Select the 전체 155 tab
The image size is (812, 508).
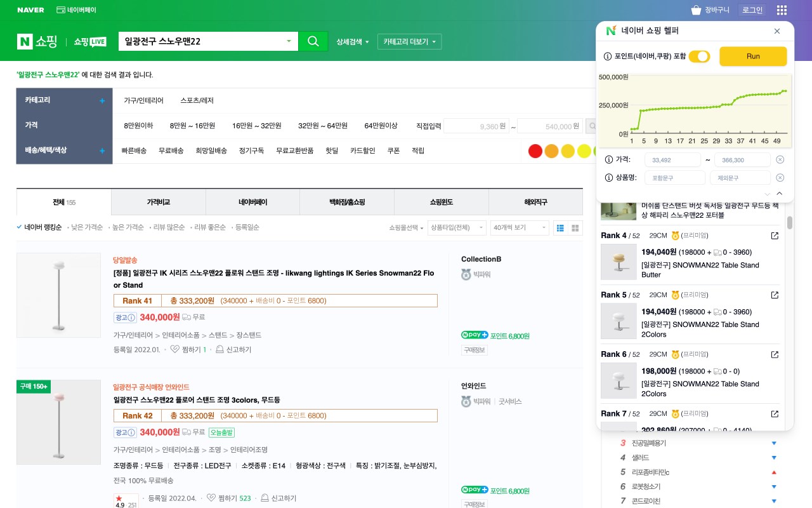pos(64,202)
